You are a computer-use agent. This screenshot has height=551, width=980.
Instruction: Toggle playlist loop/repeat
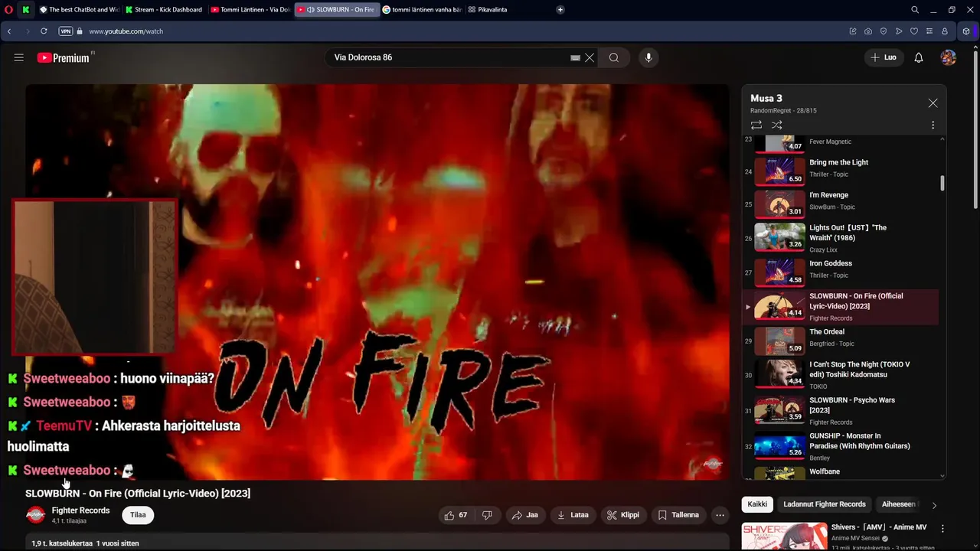[x=756, y=125]
